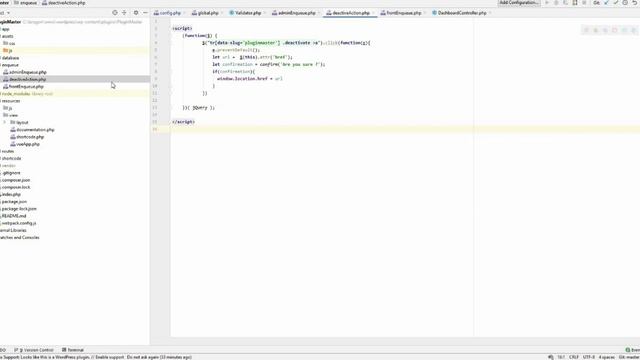This screenshot has height=360, width=640.
Task: Hide the Project panel with minus icon
Action: (145, 13)
